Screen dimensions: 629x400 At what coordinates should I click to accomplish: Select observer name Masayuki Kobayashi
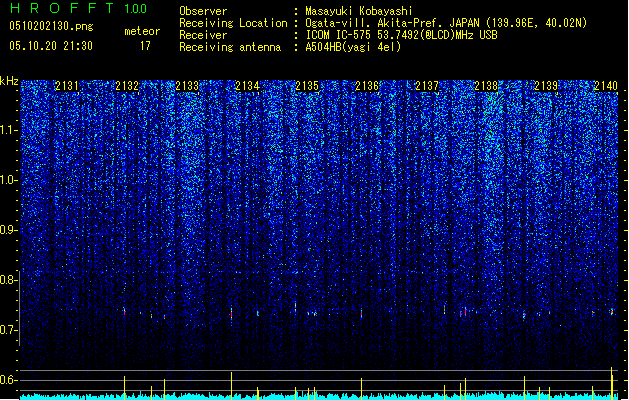[x=358, y=11]
